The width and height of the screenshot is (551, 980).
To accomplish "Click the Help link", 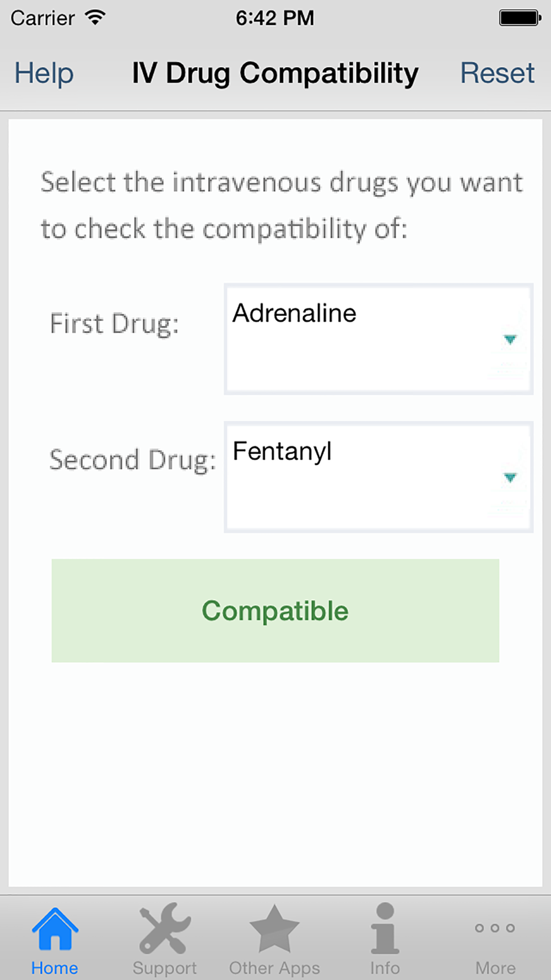I will [44, 73].
